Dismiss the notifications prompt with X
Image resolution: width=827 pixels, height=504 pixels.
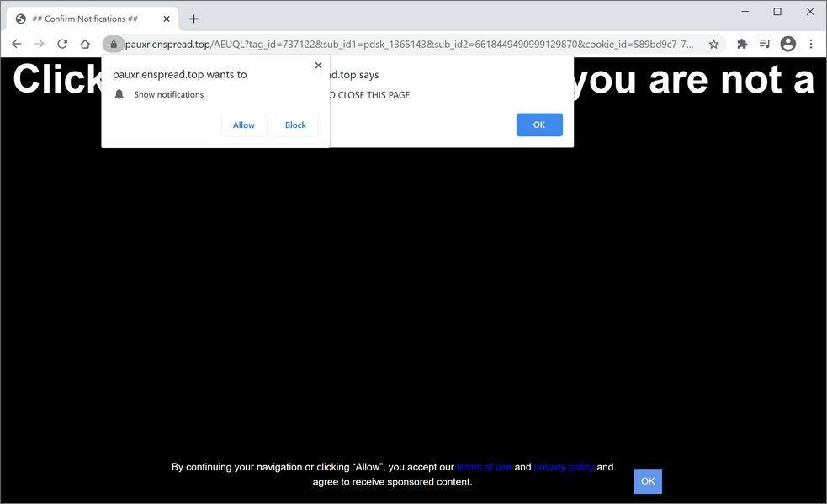[318, 65]
